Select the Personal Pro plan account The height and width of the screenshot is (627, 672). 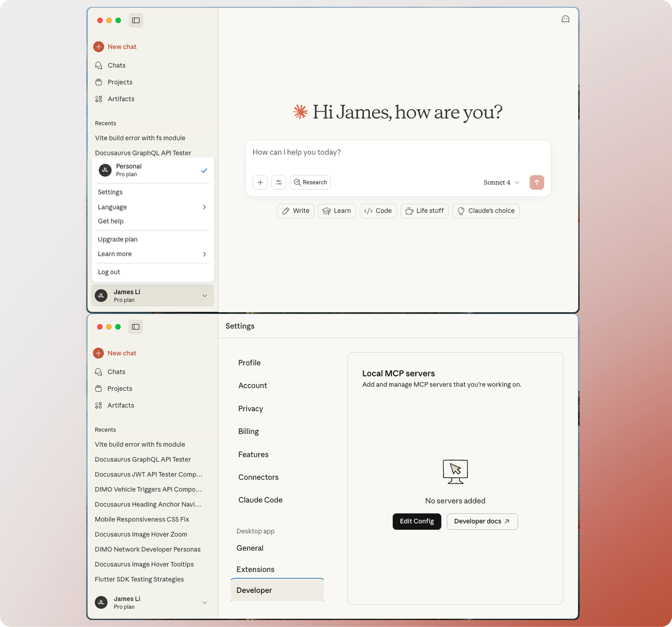[153, 170]
